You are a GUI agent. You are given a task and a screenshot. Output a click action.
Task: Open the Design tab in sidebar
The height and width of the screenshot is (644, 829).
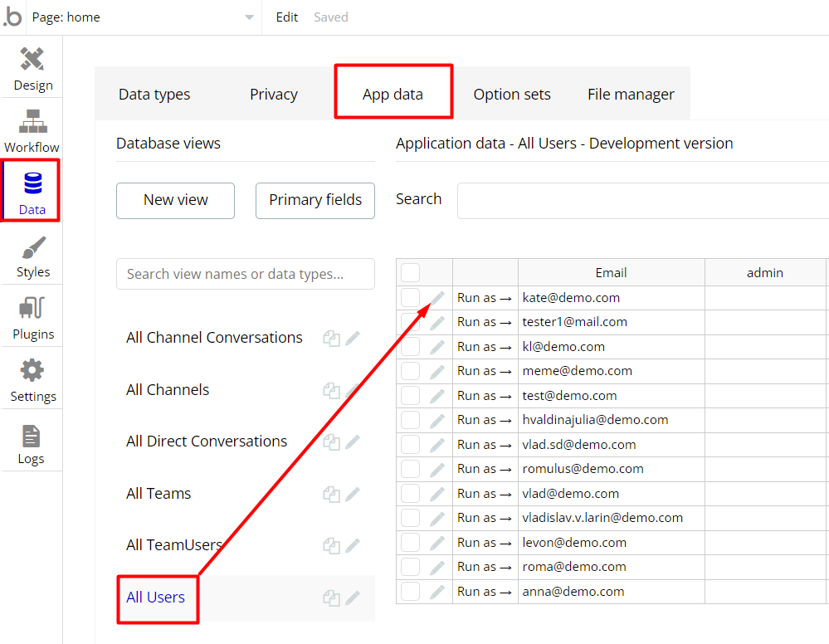(x=33, y=69)
